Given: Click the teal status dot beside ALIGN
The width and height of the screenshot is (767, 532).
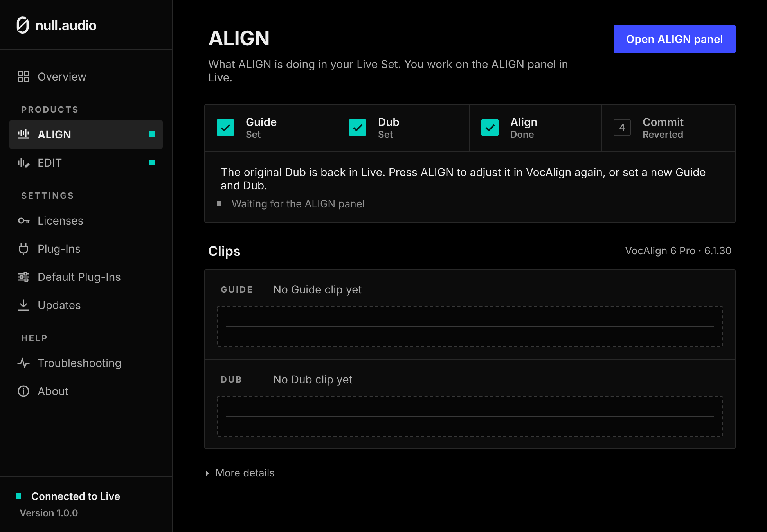Looking at the screenshot, I should 152,134.
